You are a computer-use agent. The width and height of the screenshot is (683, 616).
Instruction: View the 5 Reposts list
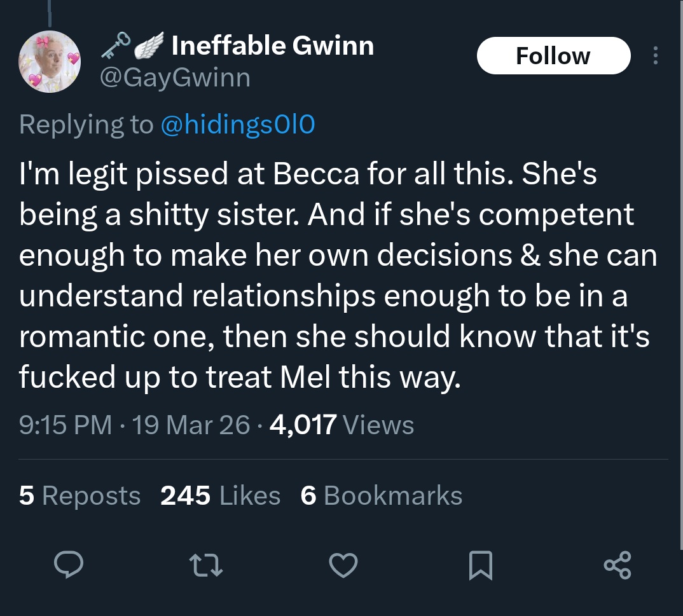coord(79,496)
